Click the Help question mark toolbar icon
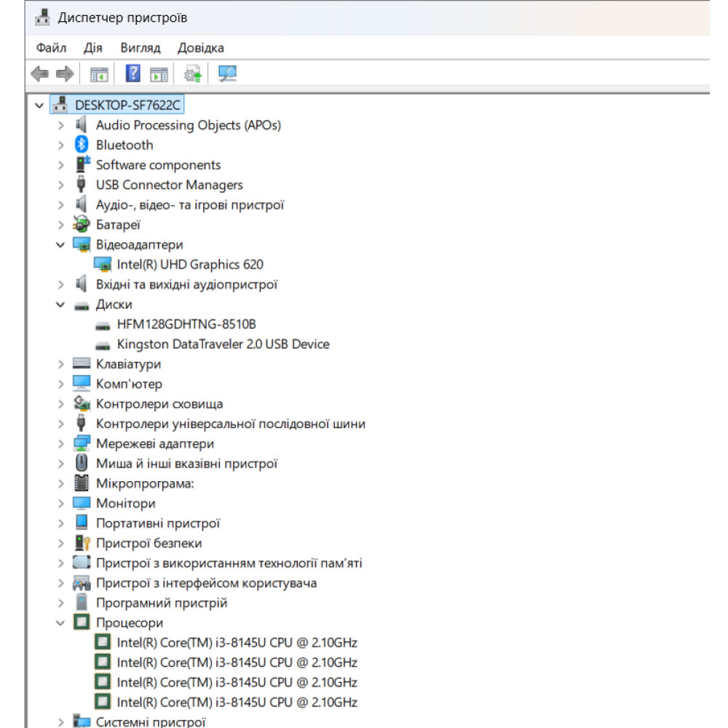Viewport: 728px width, 728px height. click(133, 74)
